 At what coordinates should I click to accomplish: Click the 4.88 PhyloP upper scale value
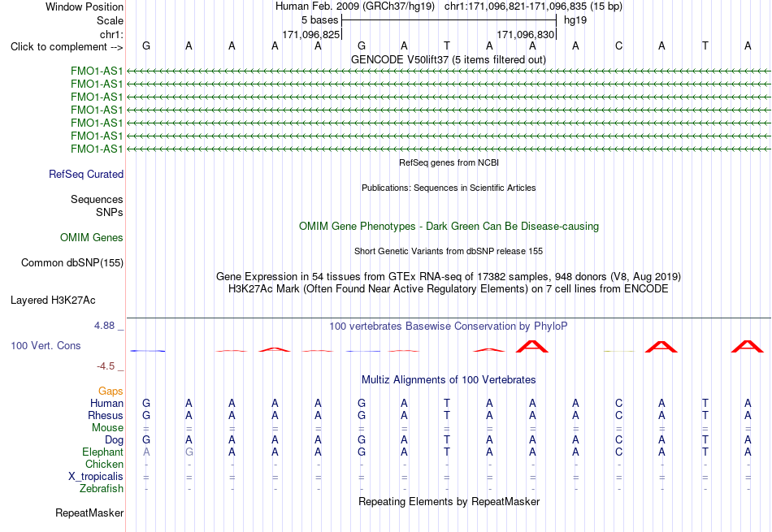point(104,326)
